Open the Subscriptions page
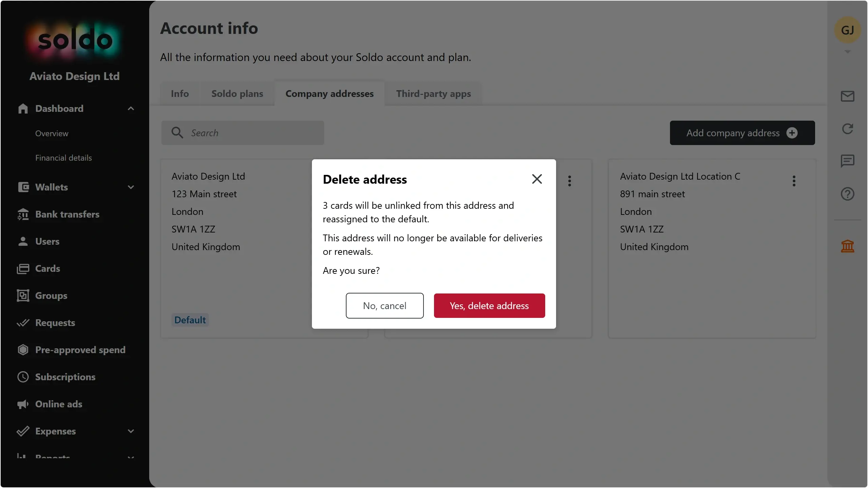 (65, 377)
